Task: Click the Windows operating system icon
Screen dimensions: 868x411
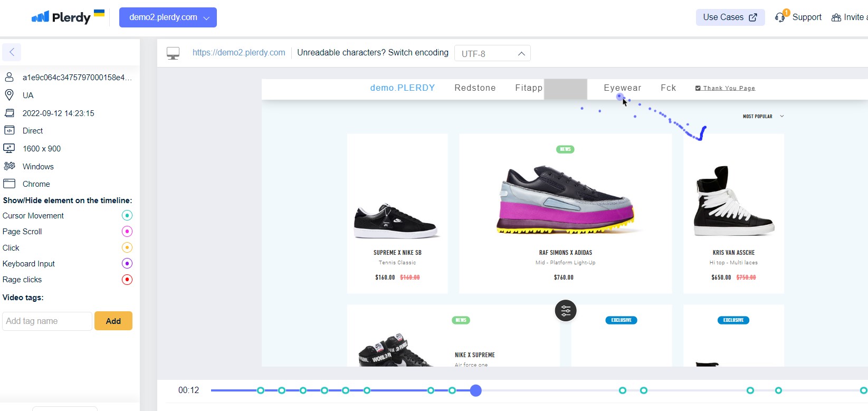Action: point(9,166)
